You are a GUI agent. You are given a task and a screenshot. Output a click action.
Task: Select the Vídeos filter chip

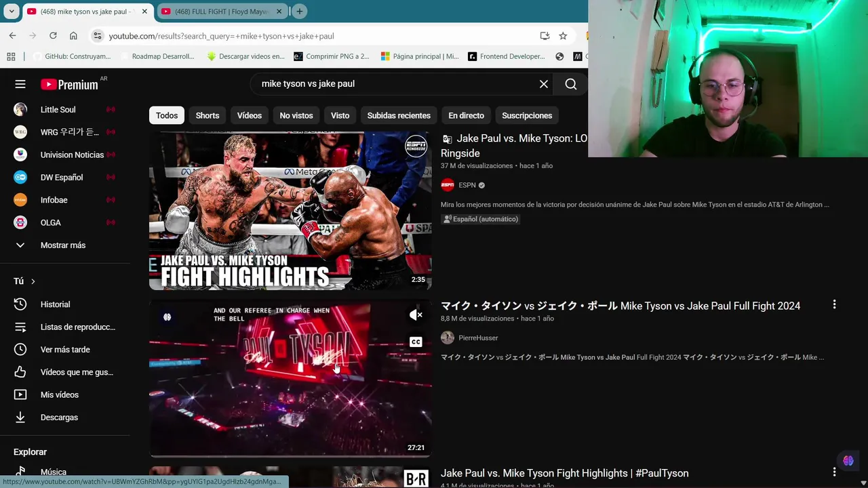250,115
